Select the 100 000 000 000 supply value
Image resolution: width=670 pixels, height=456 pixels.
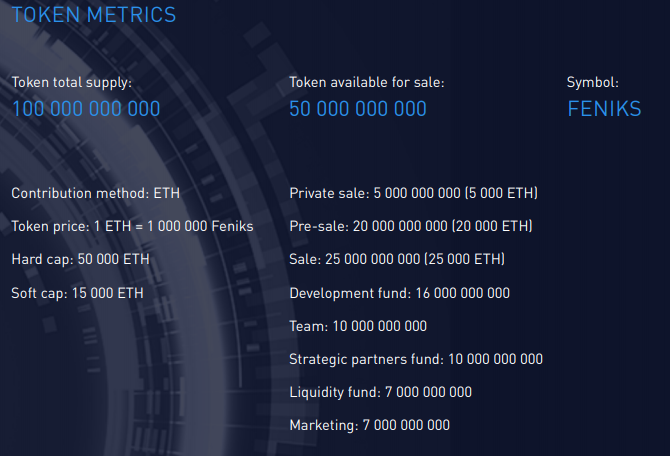[x=86, y=109]
